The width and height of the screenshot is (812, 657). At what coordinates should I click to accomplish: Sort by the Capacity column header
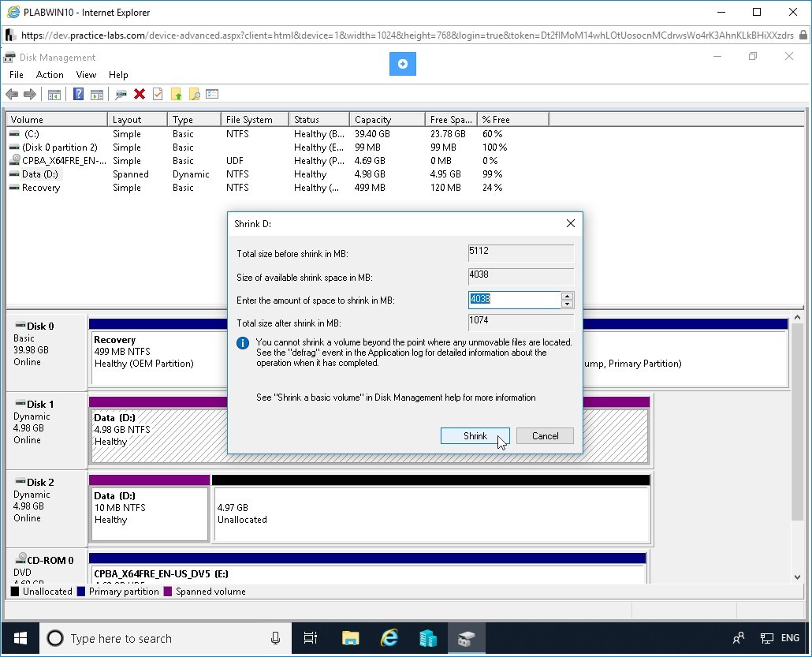point(387,119)
